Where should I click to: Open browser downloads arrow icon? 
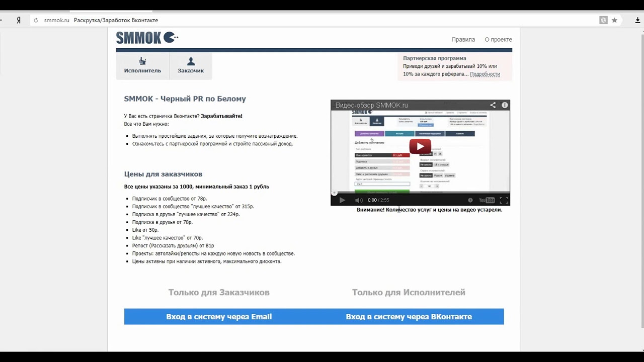point(637,20)
